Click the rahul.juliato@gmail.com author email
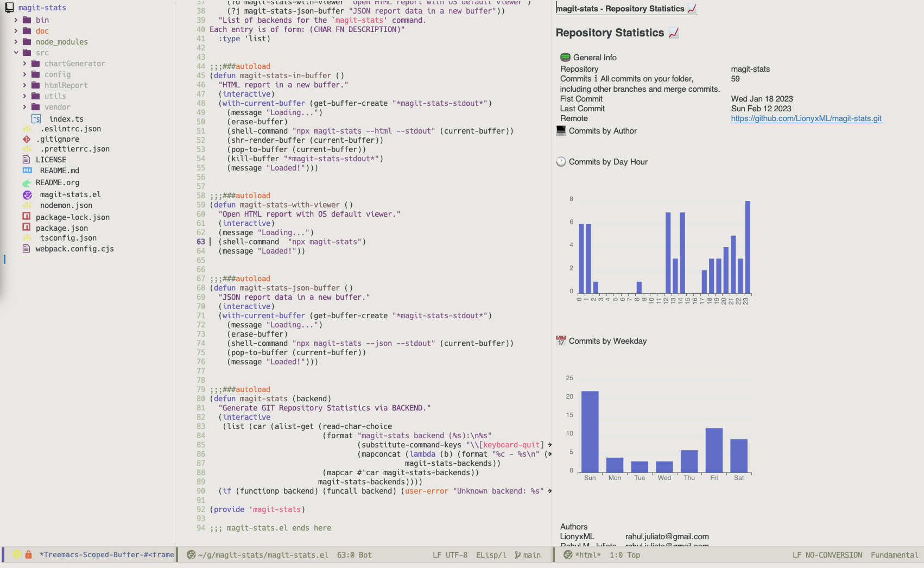Screen dimensions: 924x568 click(667, 537)
